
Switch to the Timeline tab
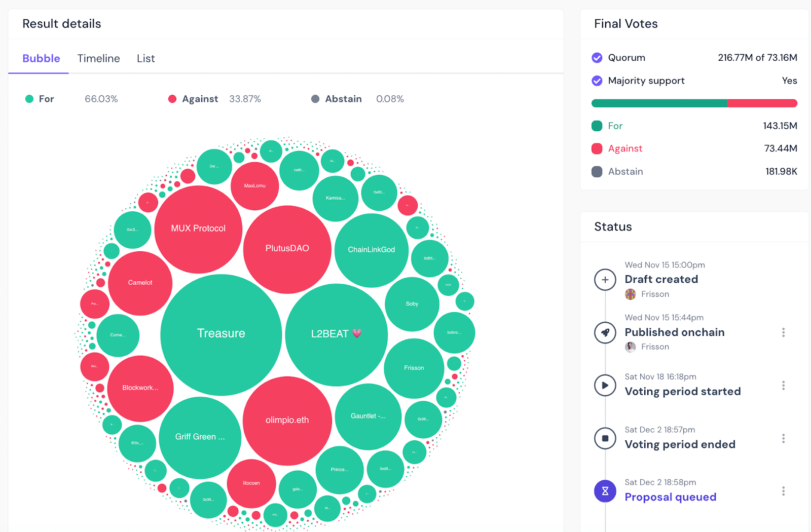(98, 59)
